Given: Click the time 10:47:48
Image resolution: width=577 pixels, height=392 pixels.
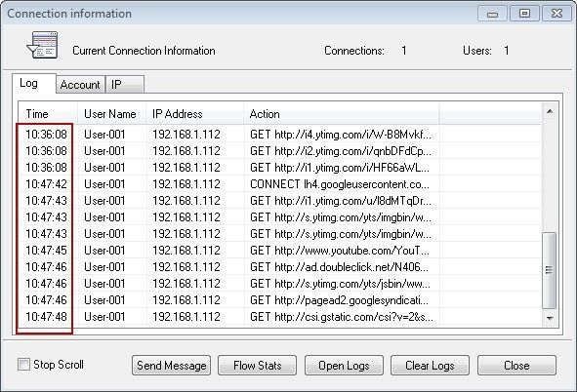Looking at the screenshot, I should tap(46, 316).
